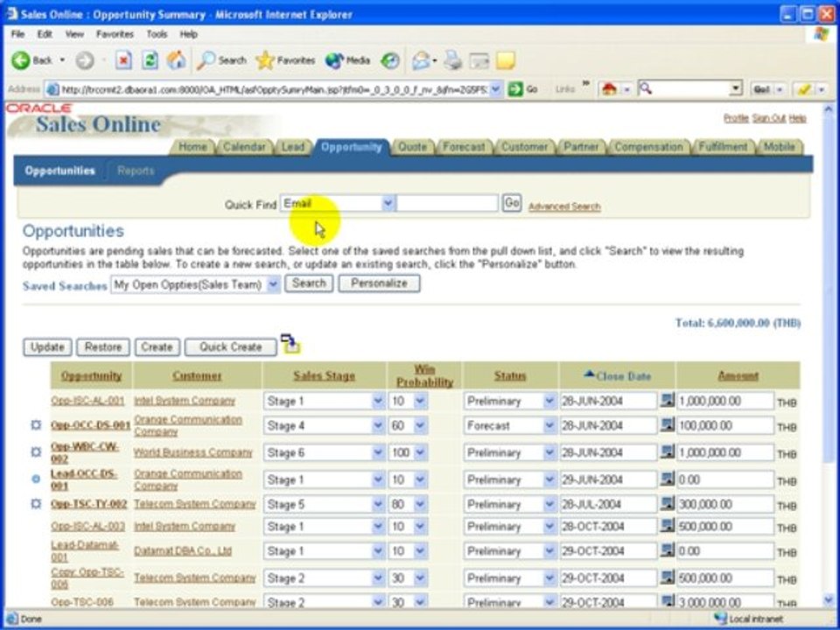Open calendar picker for Opp-ISC-AL-001 close date

(x=667, y=400)
